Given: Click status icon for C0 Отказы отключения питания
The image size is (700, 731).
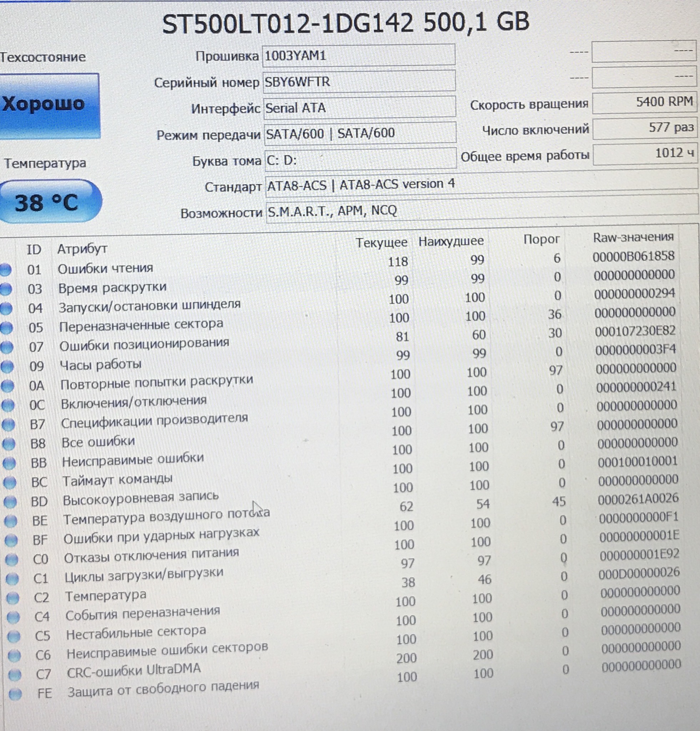Looking at the screenshot, I should 12,559.
